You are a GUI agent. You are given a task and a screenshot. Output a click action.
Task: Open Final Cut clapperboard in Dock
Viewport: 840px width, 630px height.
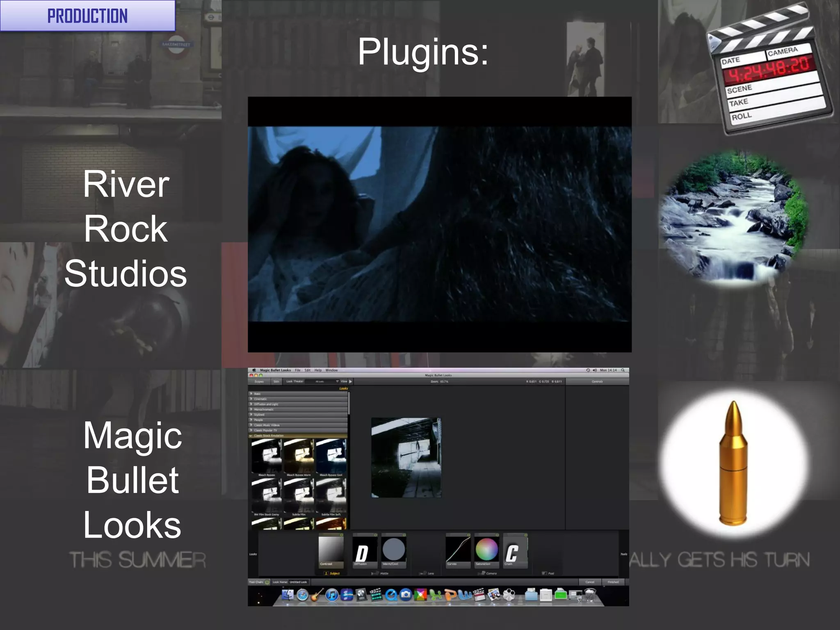(x=479, y=595)
